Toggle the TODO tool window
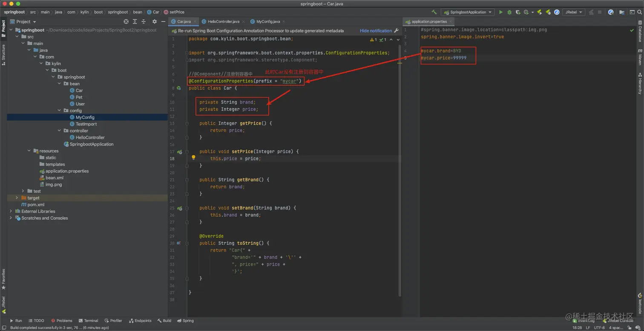This screenshot has height=331, width=644. [36, 321]
